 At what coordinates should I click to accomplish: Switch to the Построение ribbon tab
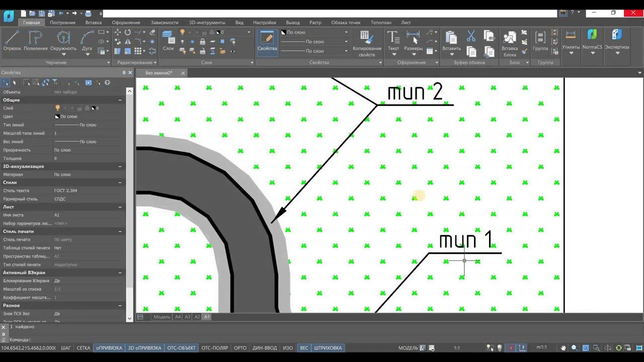click(62, 23)
